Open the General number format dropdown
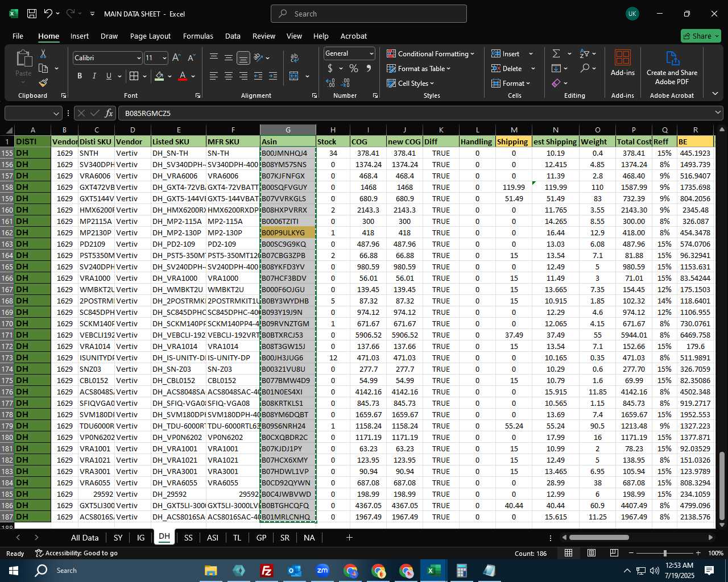This screenshot has width=728, height=582. (371, 53)
